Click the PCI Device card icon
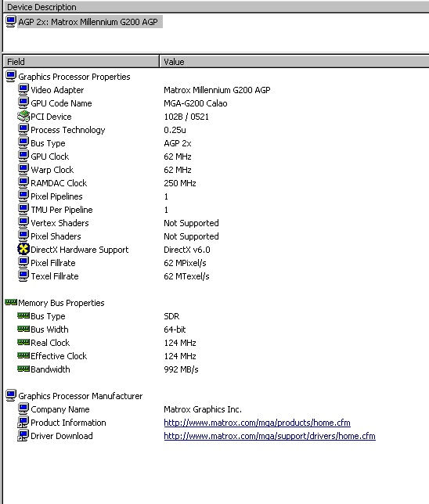Screen dimensions: 429x504 coord(23,117)
